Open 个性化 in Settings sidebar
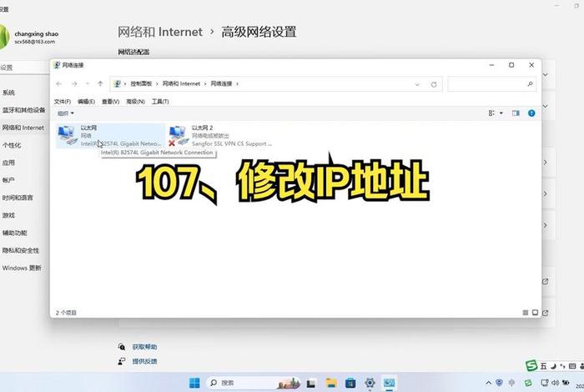Screen dimensions: 584x392 click(x=12, y=145)
